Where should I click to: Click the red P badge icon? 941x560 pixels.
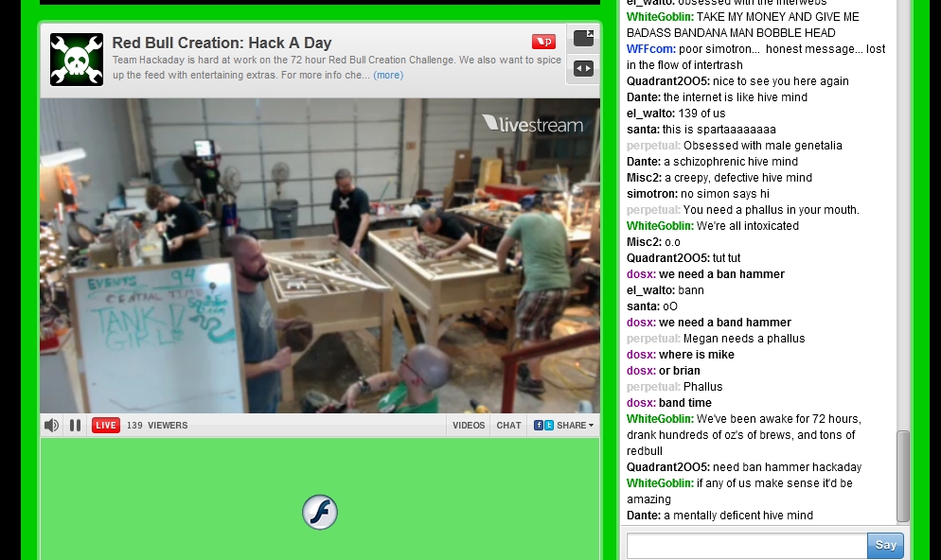pyautogui.click(x=543, y=42)
